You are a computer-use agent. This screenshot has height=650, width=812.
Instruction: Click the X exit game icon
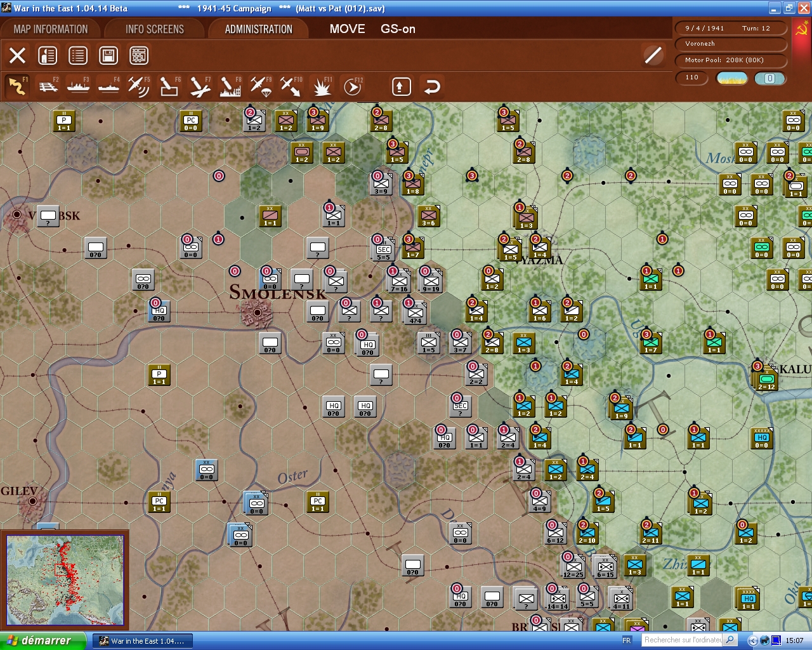(18, 56)
